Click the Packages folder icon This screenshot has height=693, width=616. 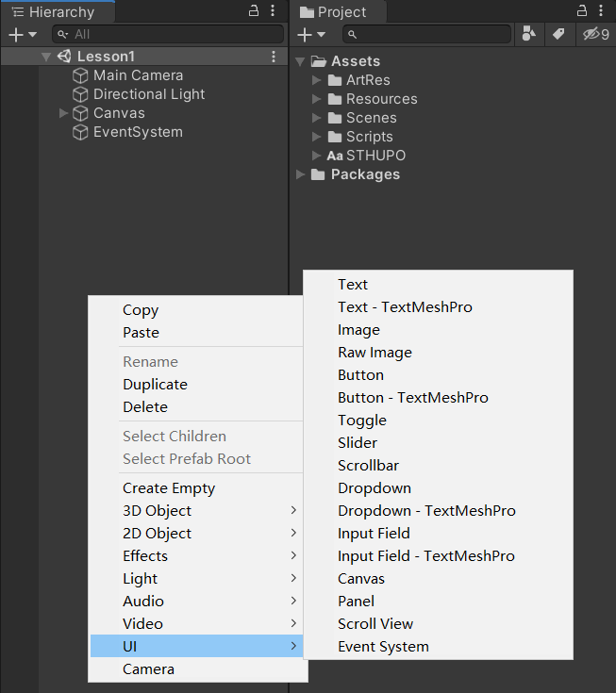318,175
